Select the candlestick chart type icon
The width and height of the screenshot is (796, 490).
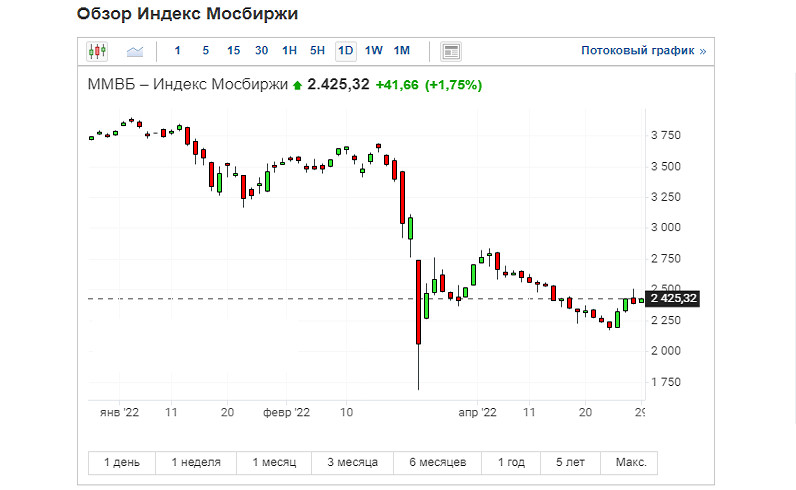pyautogui.click(x=96, y=51)
